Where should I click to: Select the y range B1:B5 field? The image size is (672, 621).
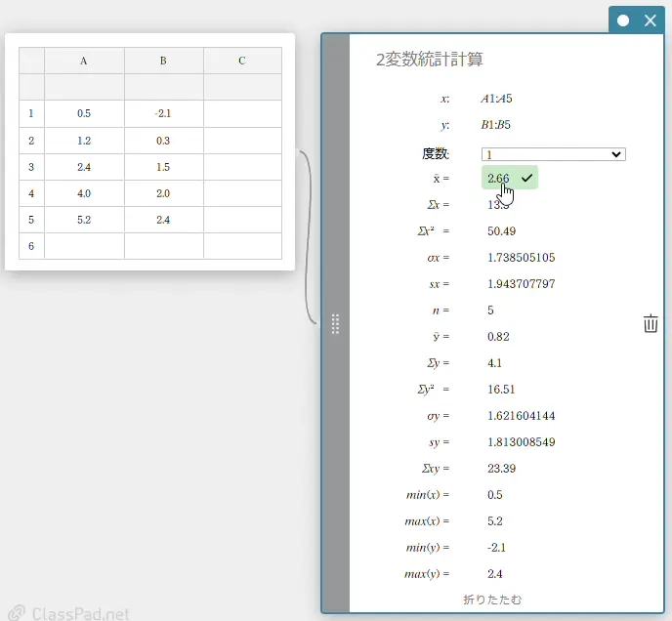[496, 125]
